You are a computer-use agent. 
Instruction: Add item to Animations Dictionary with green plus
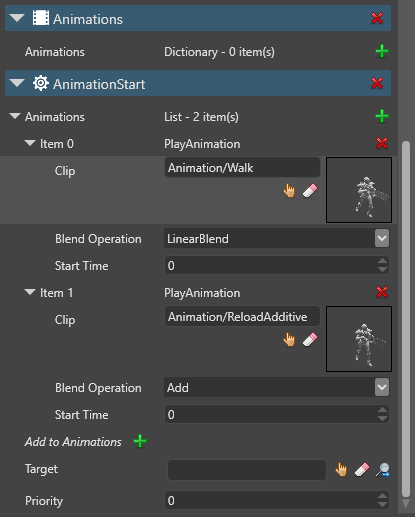(382, 51)
